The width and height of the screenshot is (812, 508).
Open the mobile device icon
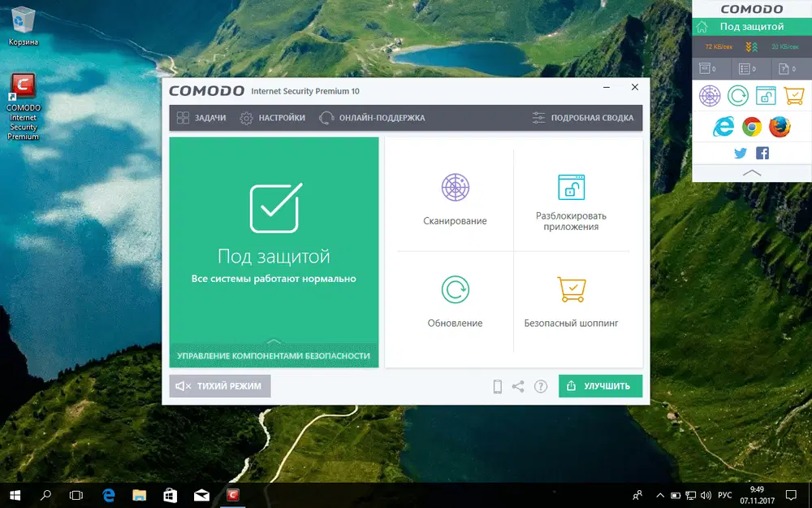pos(499,386)
